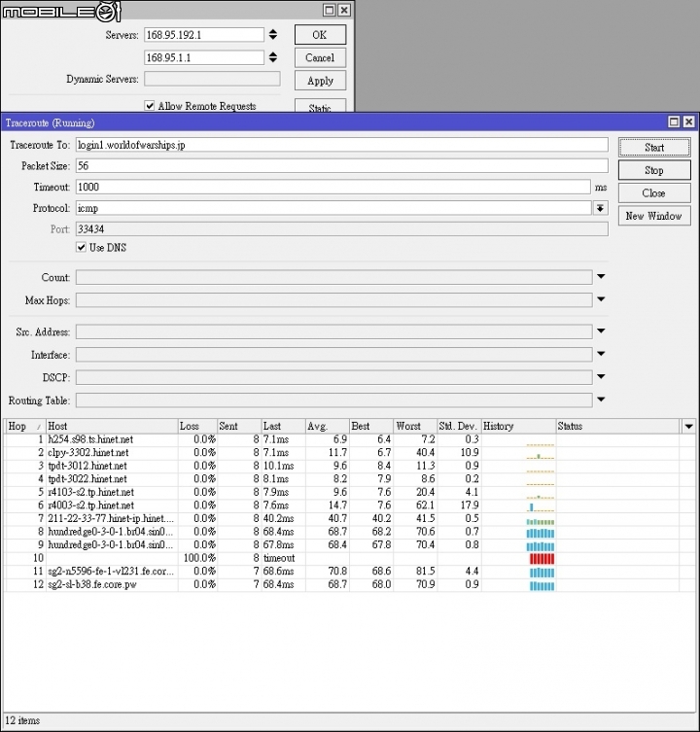The width and height of the screenshot is (700, 732).
Task: Click the blue history bars of hop 12
Action: tap(542, 586)
